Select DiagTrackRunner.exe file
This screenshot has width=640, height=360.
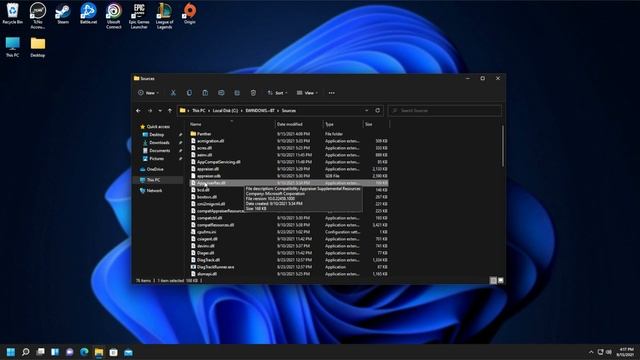[x=289, y=267]
